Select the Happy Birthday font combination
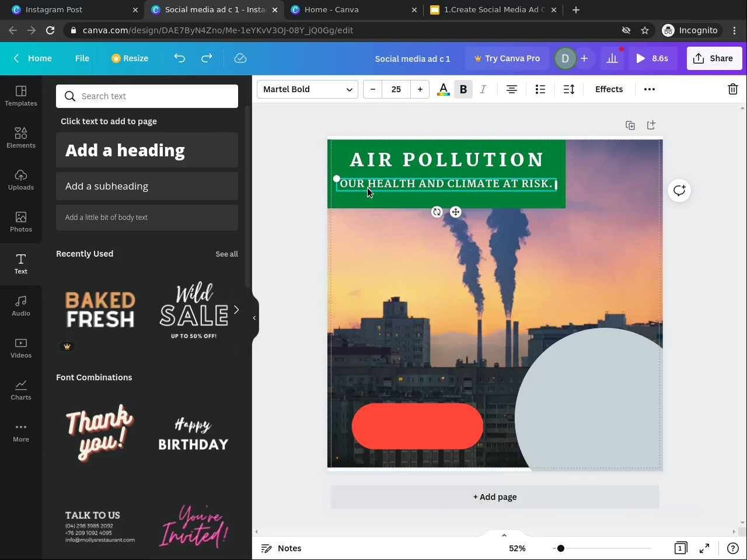 click(194, 433)
